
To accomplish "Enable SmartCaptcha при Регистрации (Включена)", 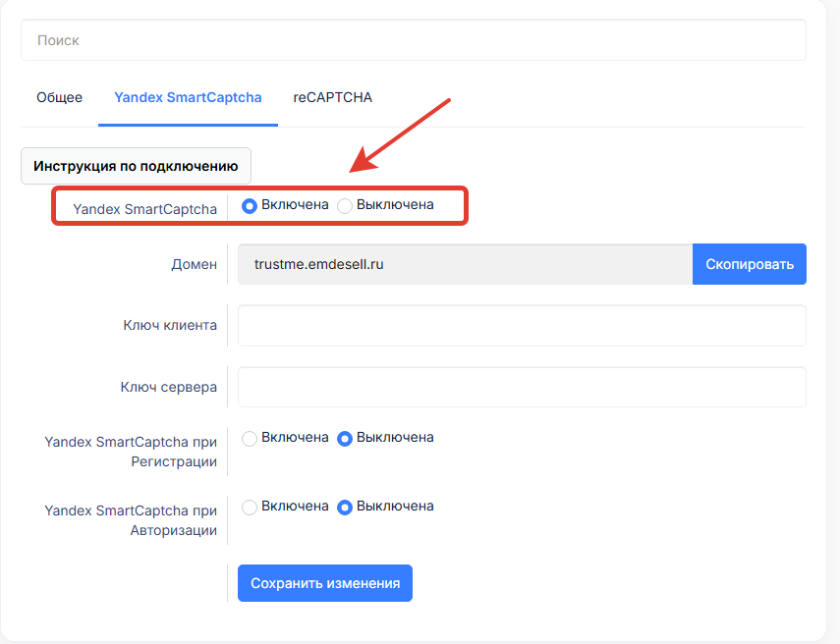I will click(x=250, y=438).
